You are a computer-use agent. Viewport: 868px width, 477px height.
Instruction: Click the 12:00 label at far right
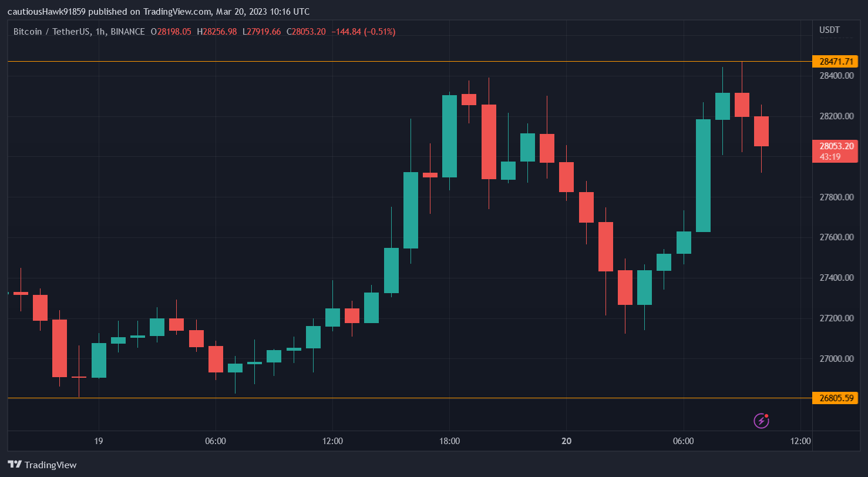[800, 441]
